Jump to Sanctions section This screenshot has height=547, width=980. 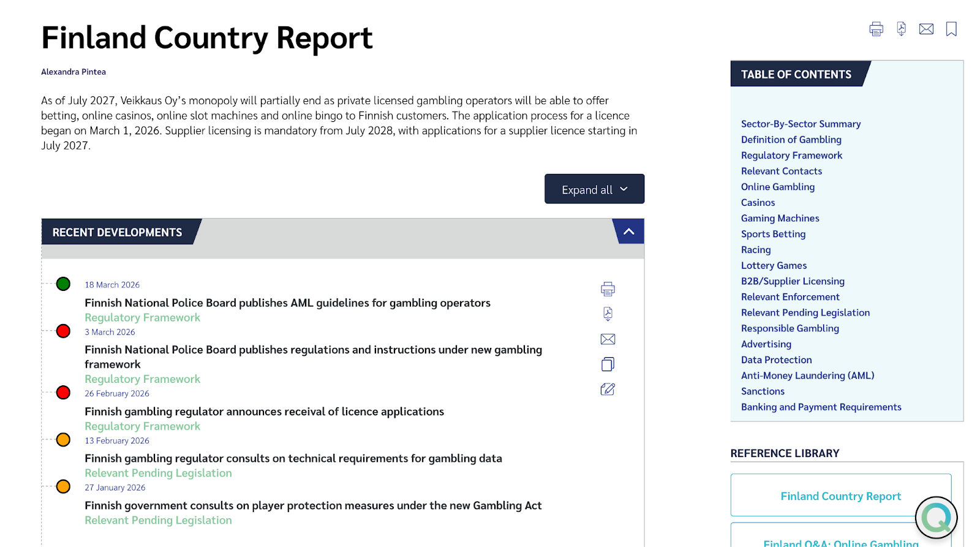pos(763,391)
